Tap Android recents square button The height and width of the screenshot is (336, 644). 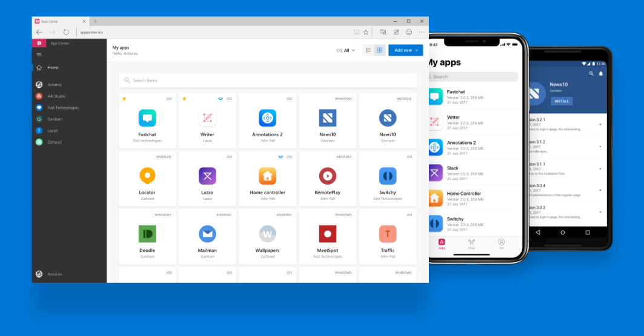[x=587, y=232]
